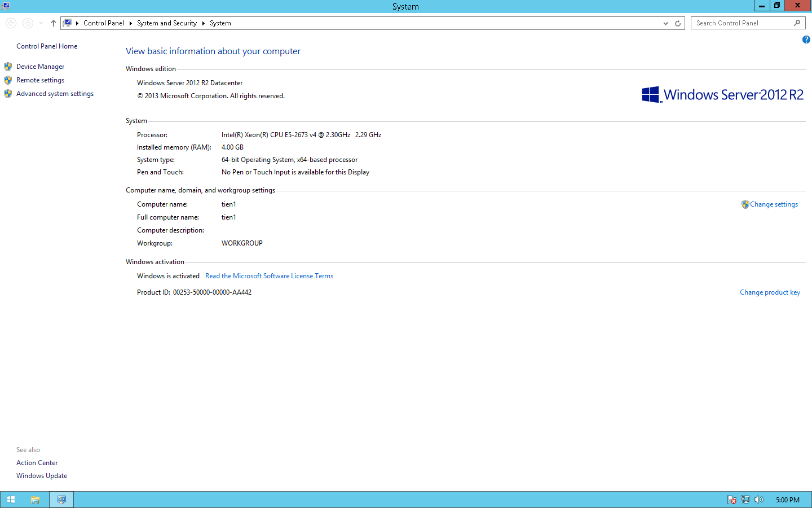The width and height of the screenshot is (812, 508).
Task: Click the network tray icon
Action: point(745,500)
